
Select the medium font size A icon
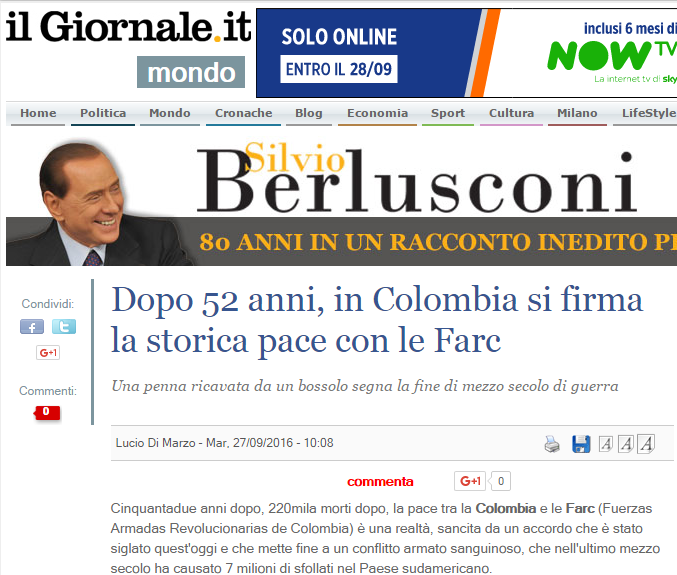[x=626, y=444]
